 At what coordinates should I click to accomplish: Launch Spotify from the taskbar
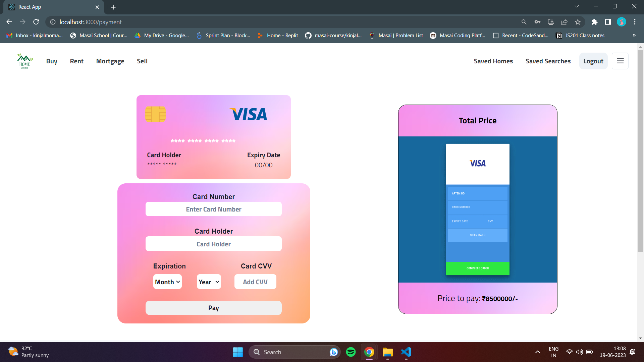tap(351, 352)
